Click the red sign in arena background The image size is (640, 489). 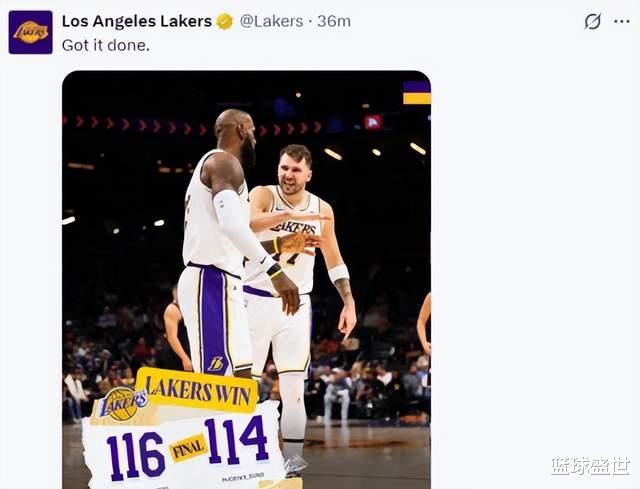pos(373,122)
